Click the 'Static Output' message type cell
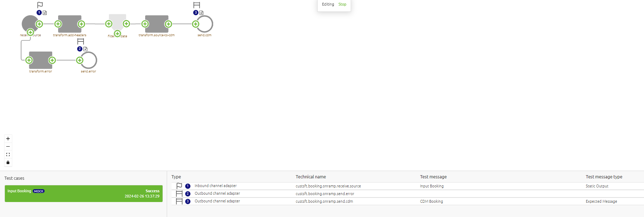The image size is (644, 217). coord(597,186)
